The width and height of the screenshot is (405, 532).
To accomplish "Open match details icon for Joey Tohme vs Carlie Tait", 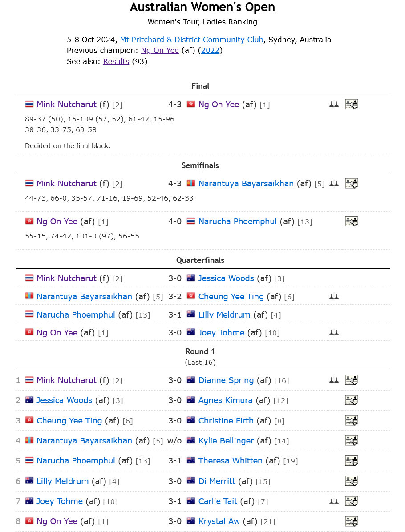I will [x=351, y=501].
